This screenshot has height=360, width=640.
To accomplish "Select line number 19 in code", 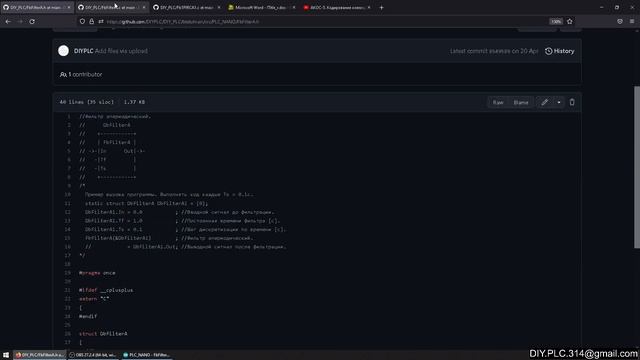I will [x=68, y=273].
